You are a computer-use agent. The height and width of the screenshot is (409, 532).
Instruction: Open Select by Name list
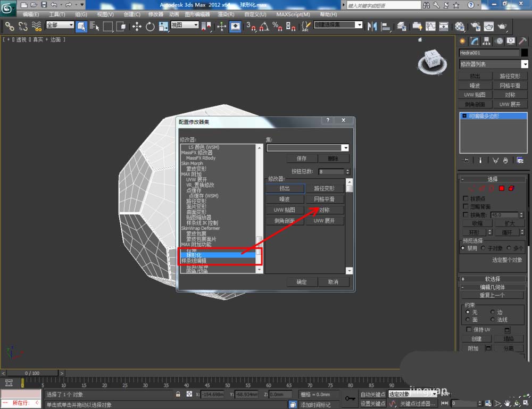point(95,26)
